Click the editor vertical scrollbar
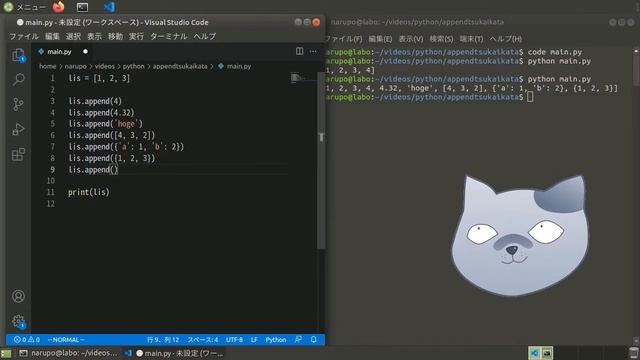 click(x=321, y=160)
